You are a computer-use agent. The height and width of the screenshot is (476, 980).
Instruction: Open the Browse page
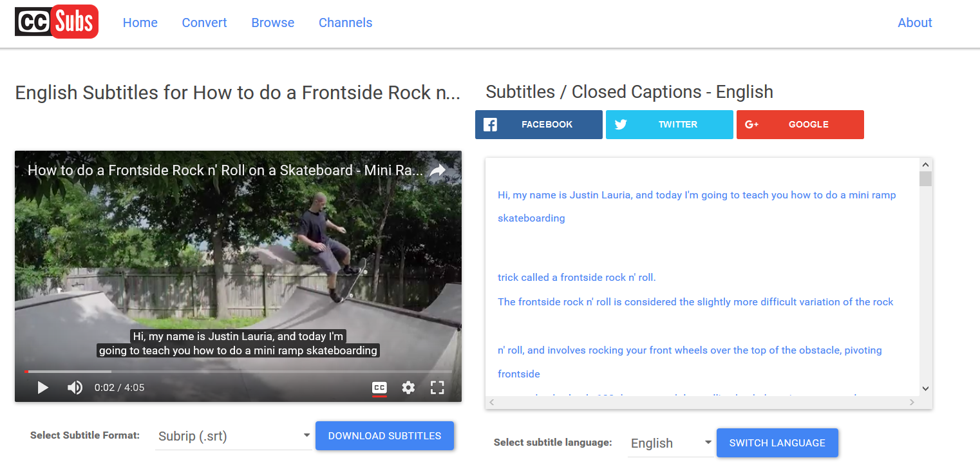click(272, 23)
